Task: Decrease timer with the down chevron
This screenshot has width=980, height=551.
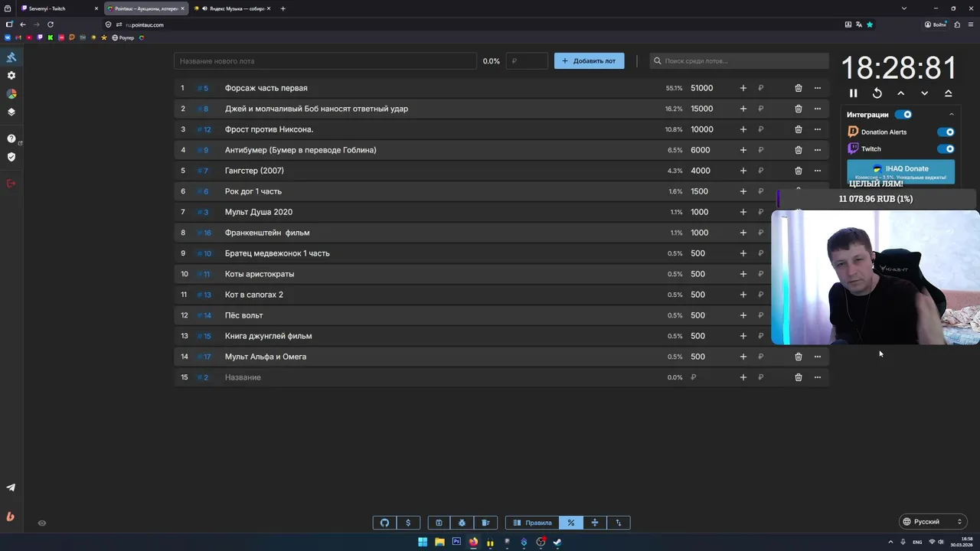Action: 925,93
